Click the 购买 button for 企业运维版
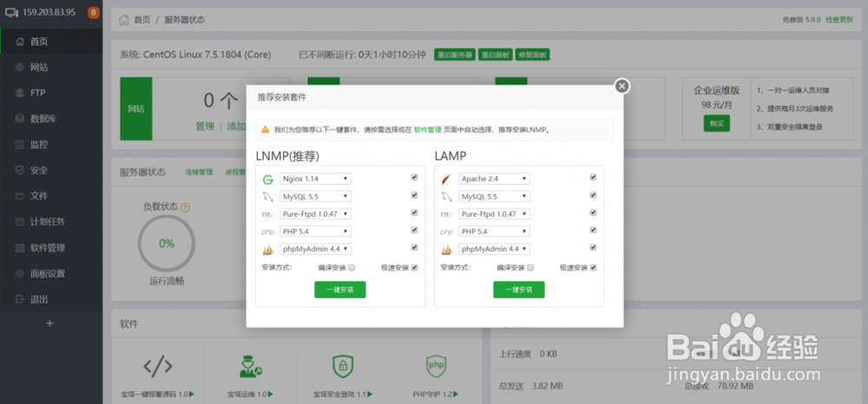 coord(716,124)
